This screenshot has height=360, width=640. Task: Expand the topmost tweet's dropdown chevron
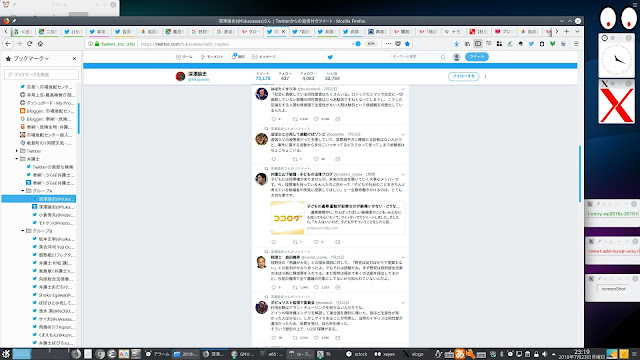(403, 89)
